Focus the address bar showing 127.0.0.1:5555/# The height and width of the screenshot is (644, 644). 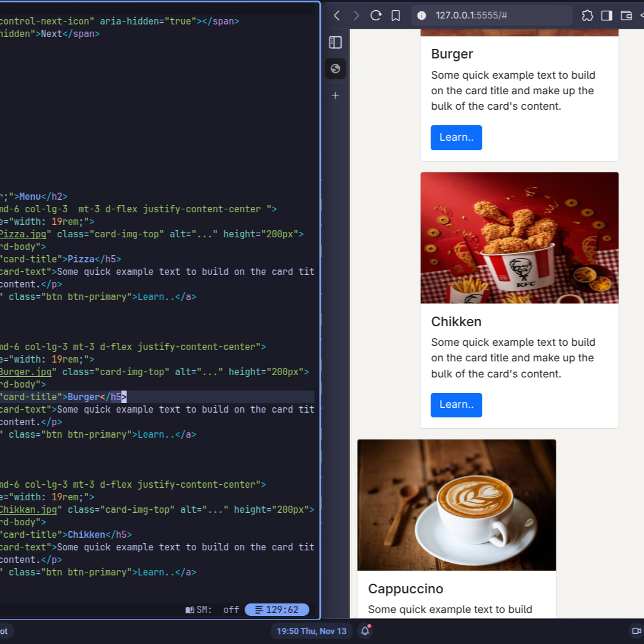point(491,16)
